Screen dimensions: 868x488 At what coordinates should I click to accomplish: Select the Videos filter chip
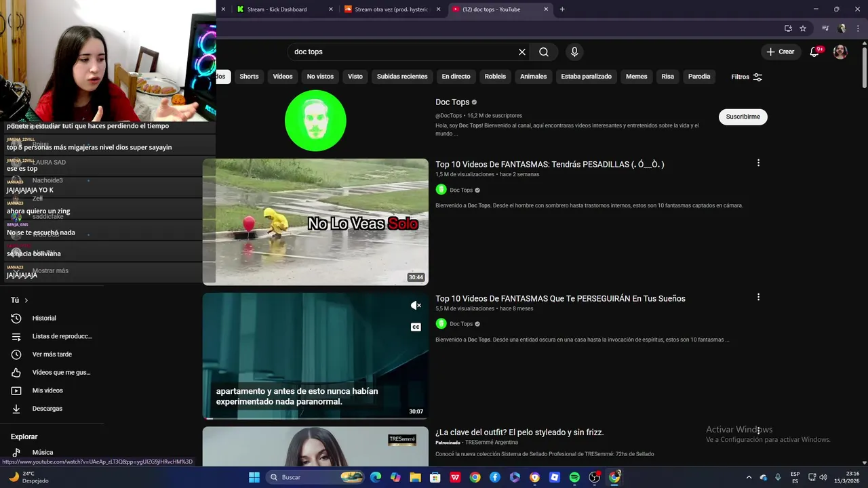(283, 77)
